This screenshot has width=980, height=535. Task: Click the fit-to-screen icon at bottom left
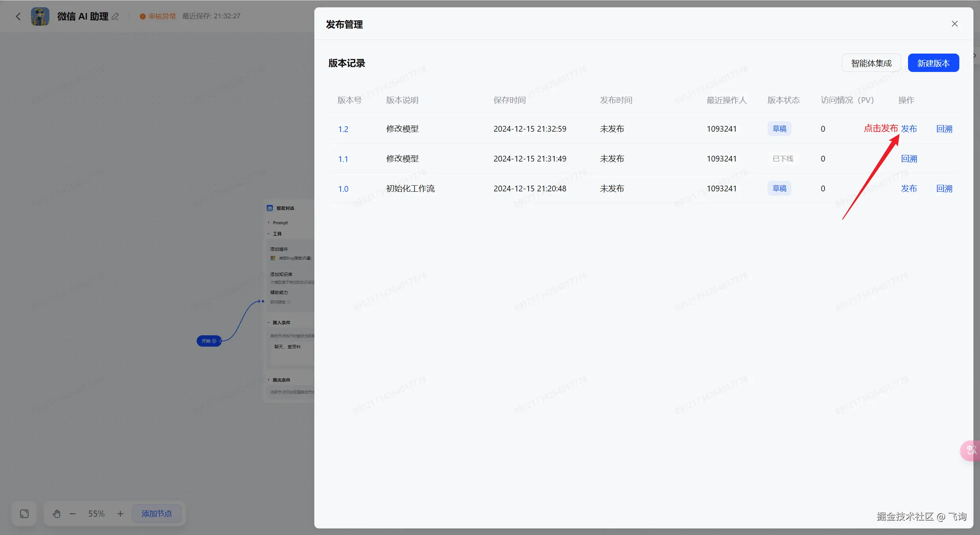coord(24,514)
